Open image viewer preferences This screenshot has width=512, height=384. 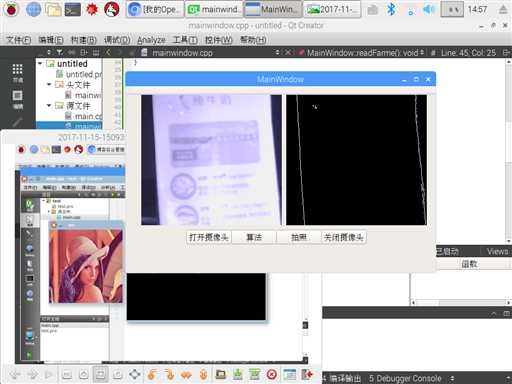pos(290,374)
